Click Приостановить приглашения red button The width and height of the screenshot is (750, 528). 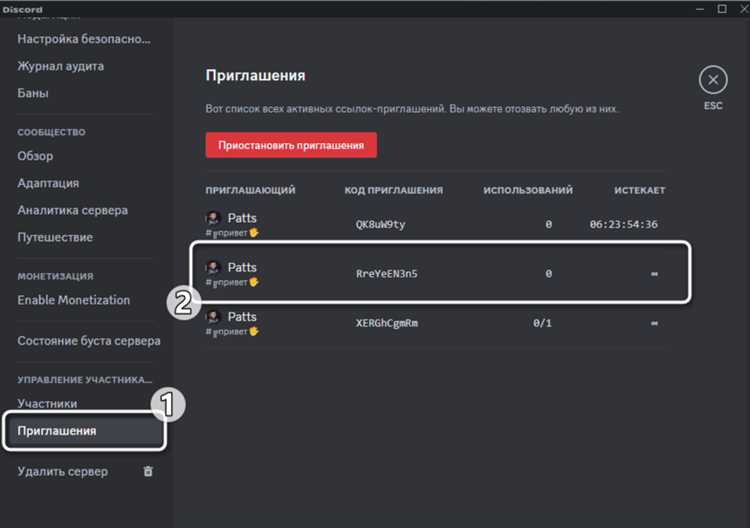point(291,145)
